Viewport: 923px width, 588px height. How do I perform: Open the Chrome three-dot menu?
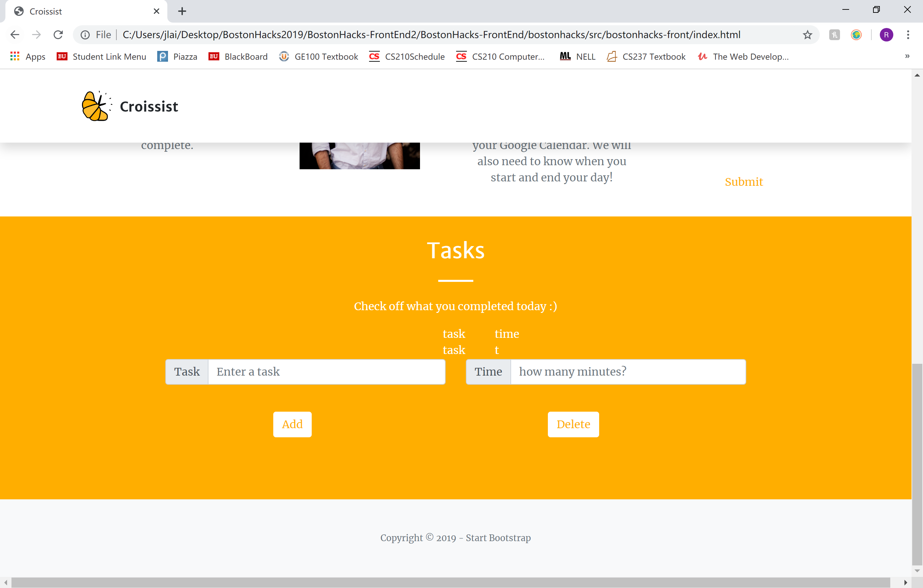[x=908, y=35]
